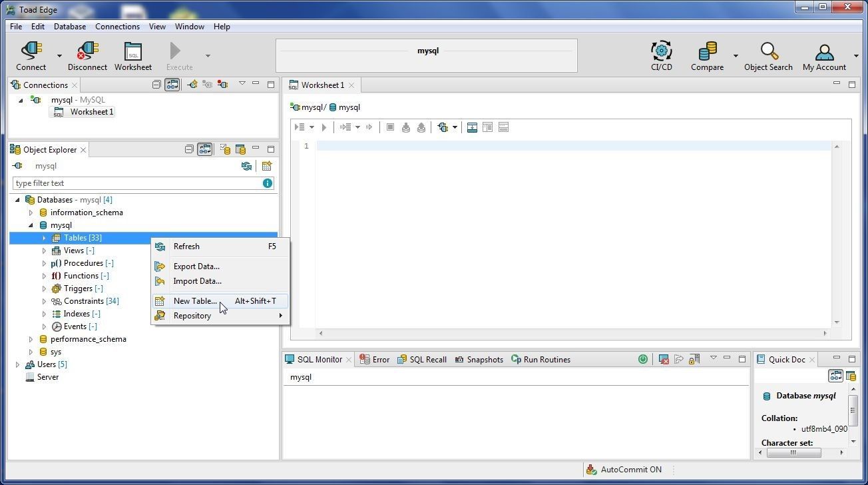Collapse all in Connections panel
Image resolution: width=868 pixels, height=485 pixels.
[x=156, y=85]
